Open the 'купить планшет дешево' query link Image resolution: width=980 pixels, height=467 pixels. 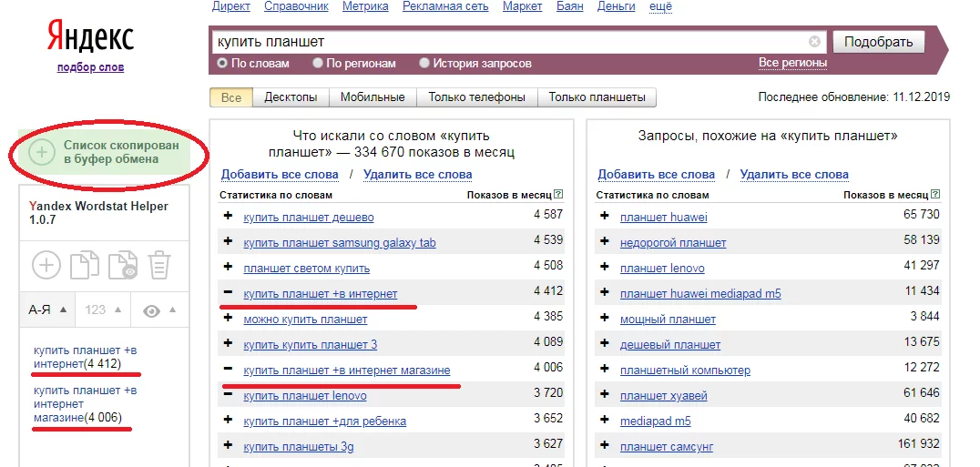click(309, 218)
